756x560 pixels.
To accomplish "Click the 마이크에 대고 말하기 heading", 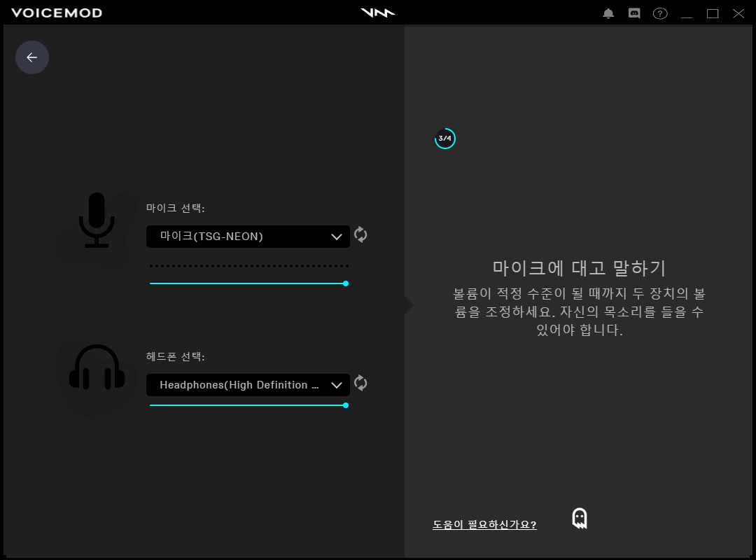I will [579, 267].
